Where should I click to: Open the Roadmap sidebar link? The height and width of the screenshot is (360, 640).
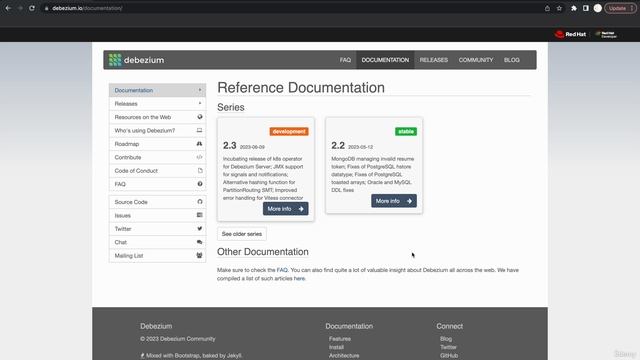pyautogui.click(x=157, y=144)
